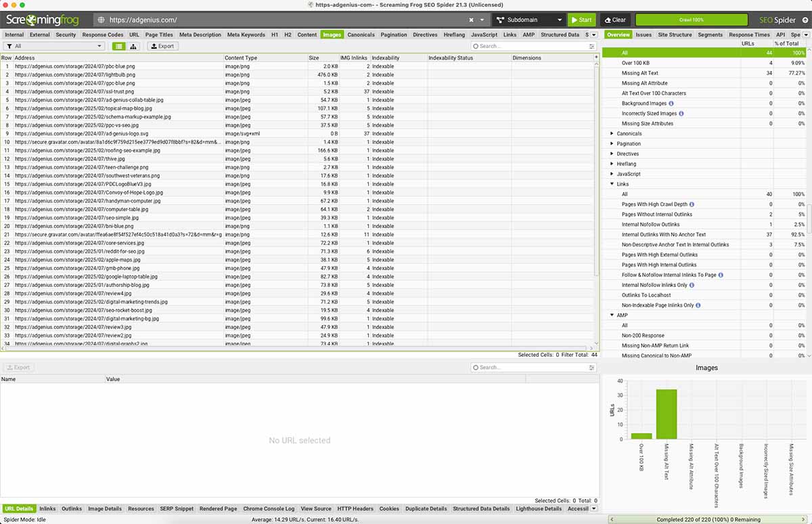
Task: Open the Lighthouse Details bottom tab
Action: click(x=539, y=508)
